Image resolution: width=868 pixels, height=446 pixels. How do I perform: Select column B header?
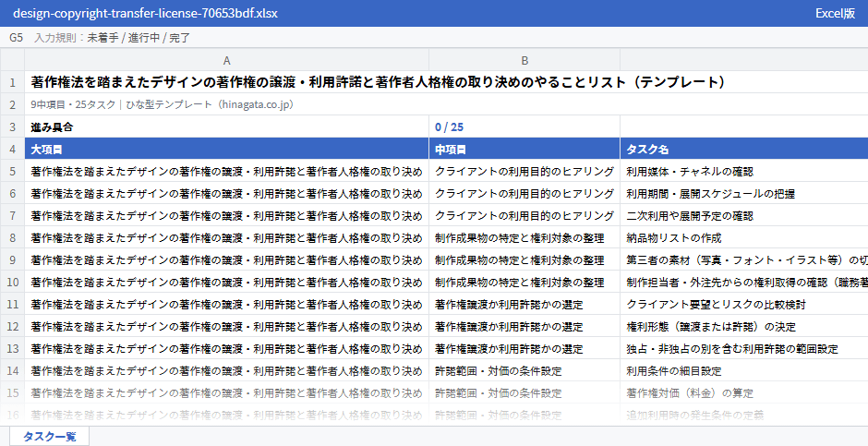[524, 60]
